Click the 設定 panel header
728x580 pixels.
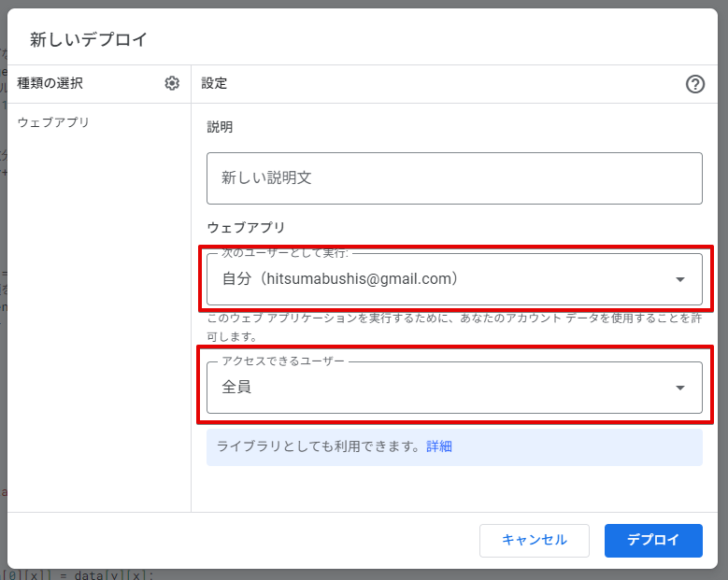(x=214, y=83)
